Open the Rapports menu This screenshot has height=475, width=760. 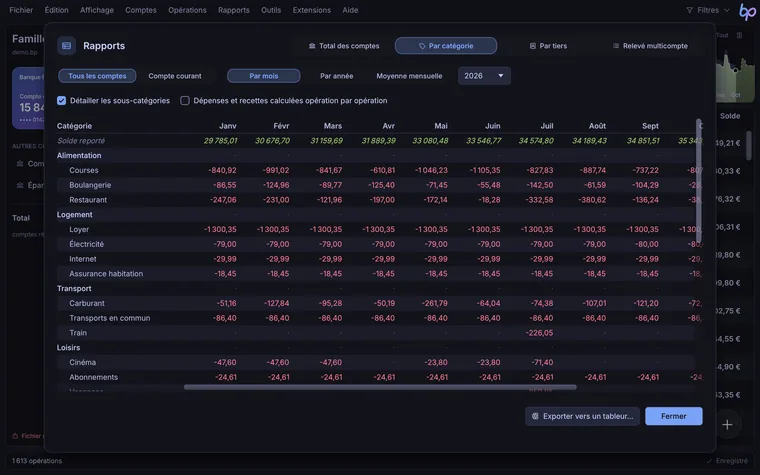tap(234, 10)
